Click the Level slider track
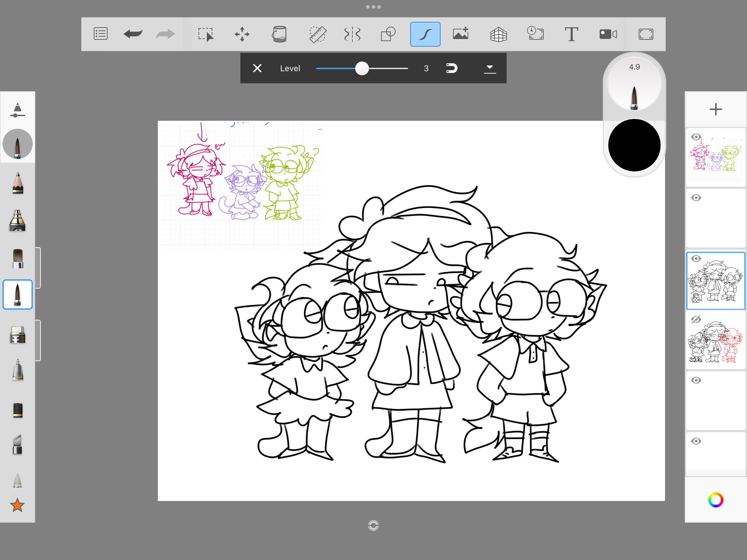 (x=387, y=68)
